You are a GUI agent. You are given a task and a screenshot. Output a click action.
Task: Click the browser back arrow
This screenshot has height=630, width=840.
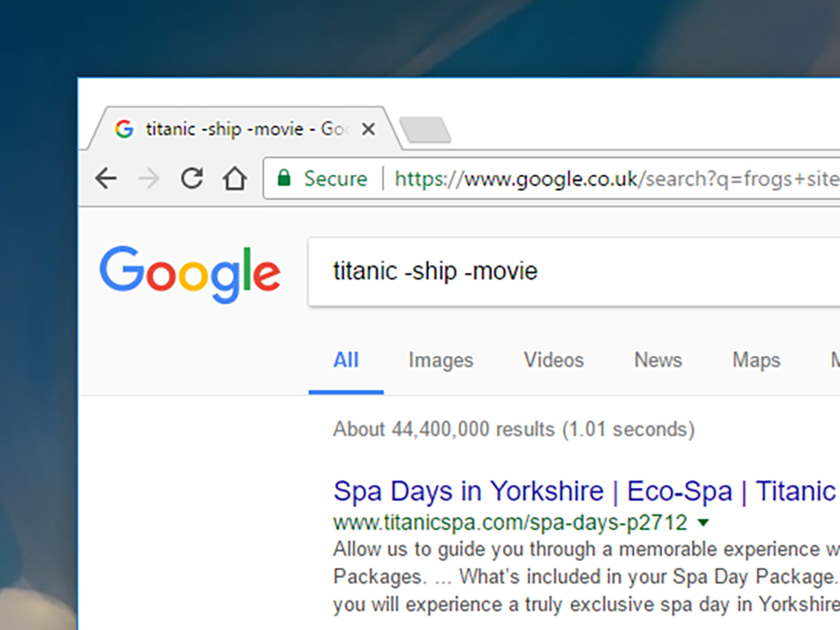click(x=106, y=179)
